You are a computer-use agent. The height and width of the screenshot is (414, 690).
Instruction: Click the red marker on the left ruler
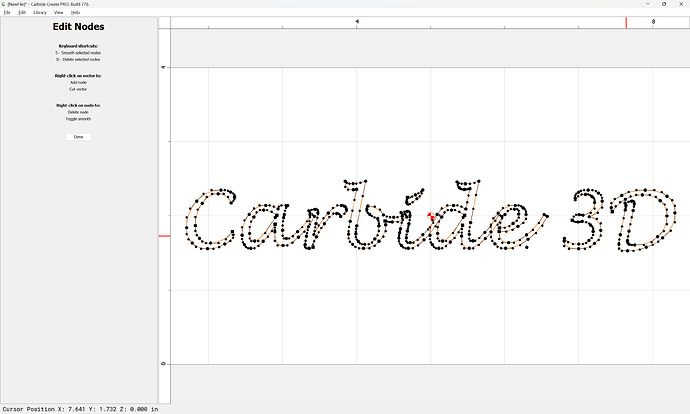click(x=165, y=236)
